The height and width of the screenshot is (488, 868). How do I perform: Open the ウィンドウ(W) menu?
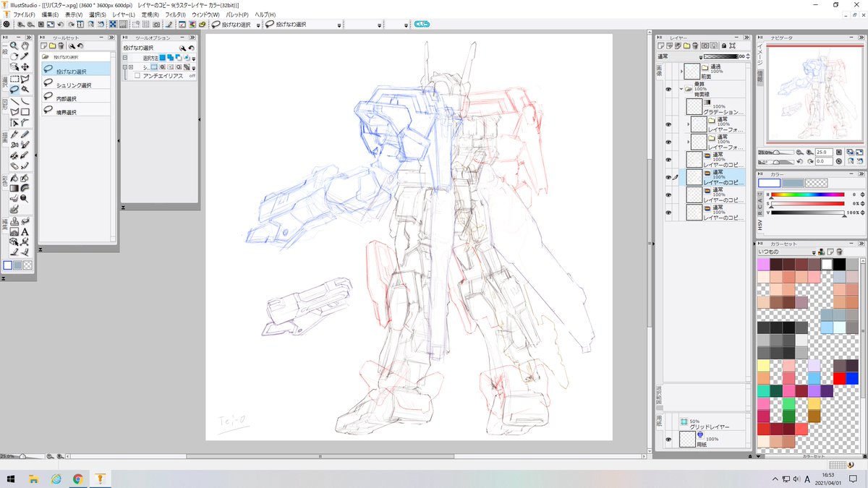[205, 14]
